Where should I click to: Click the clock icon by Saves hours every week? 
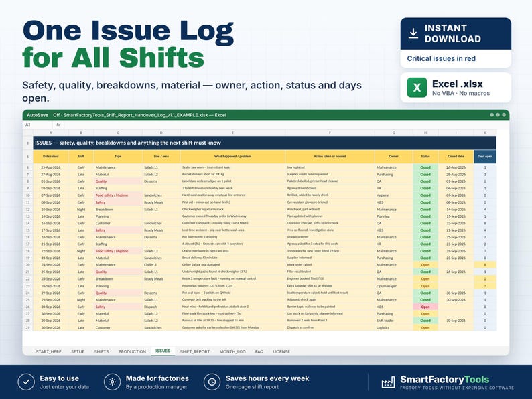[212, 382]
